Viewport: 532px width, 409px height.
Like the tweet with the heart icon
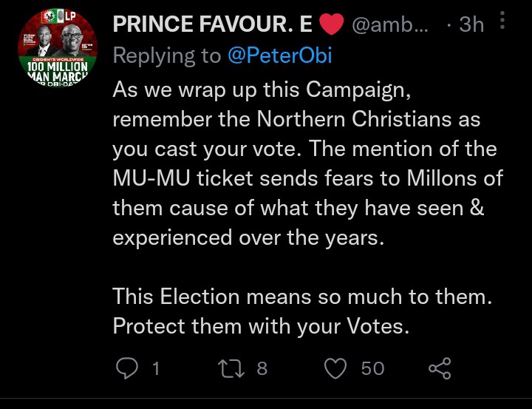335,368
